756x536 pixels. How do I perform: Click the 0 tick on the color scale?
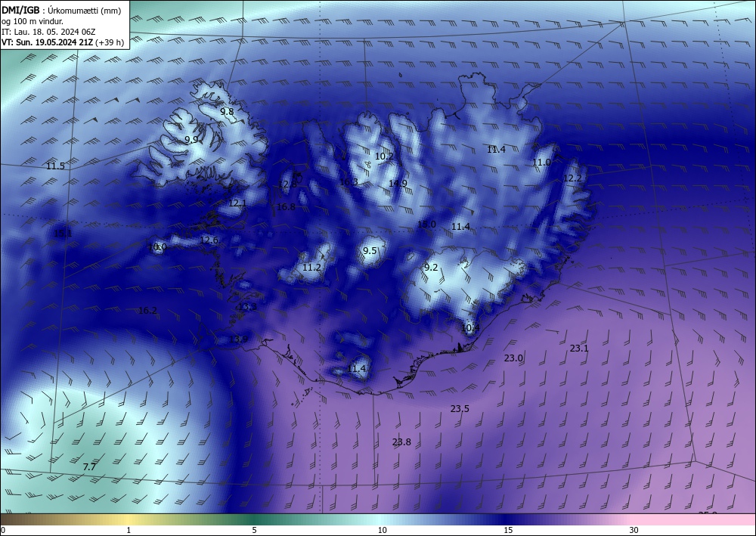(3, 530)
